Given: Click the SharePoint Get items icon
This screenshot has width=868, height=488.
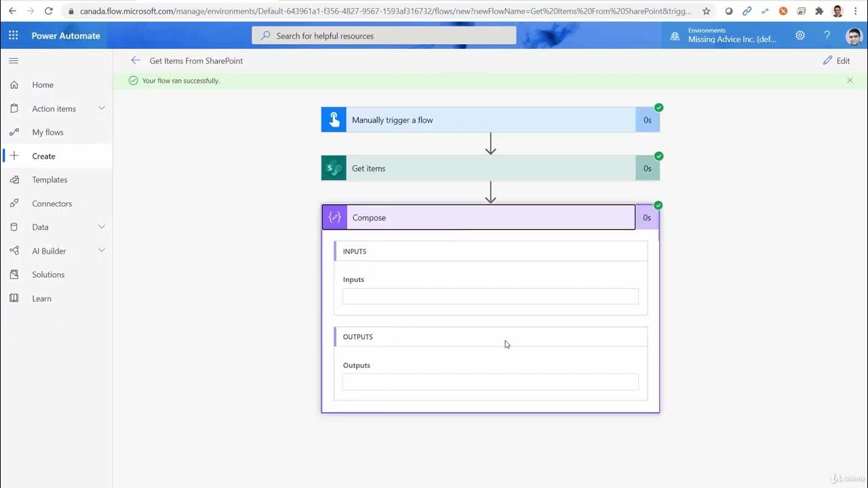Looking at the screenshot, I should click(334, 168).
